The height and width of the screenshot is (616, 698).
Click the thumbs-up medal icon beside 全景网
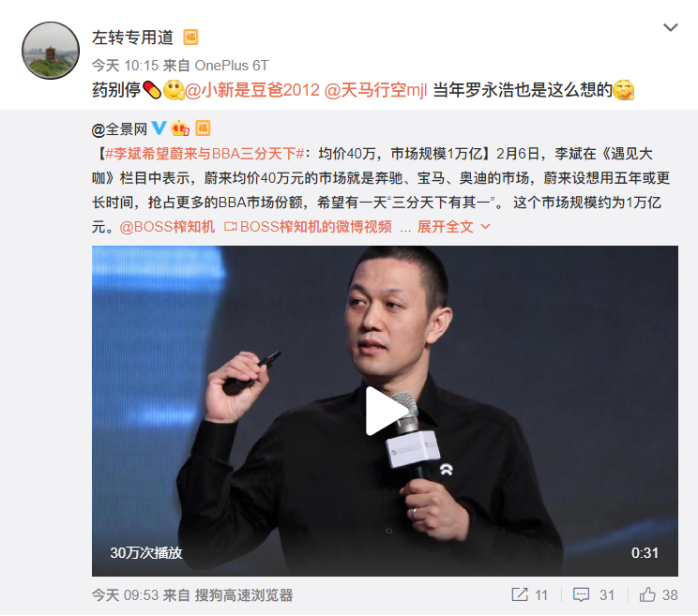tap(180, 128)
